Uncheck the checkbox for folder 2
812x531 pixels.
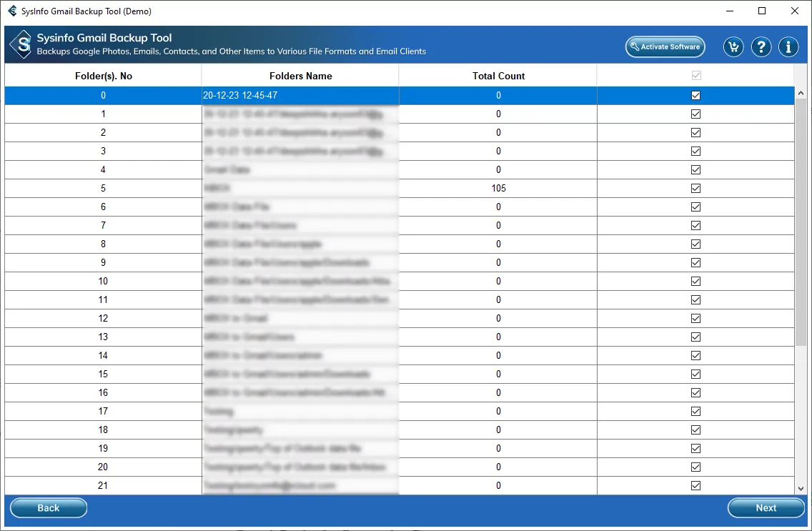[x=696, y=132]
